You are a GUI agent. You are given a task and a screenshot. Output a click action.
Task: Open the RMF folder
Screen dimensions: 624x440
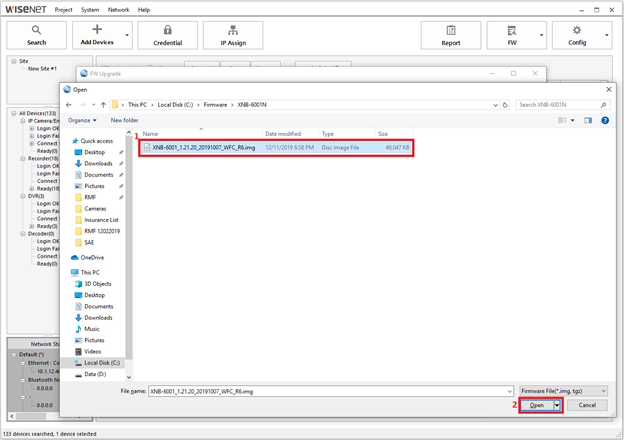coord(90,197)
